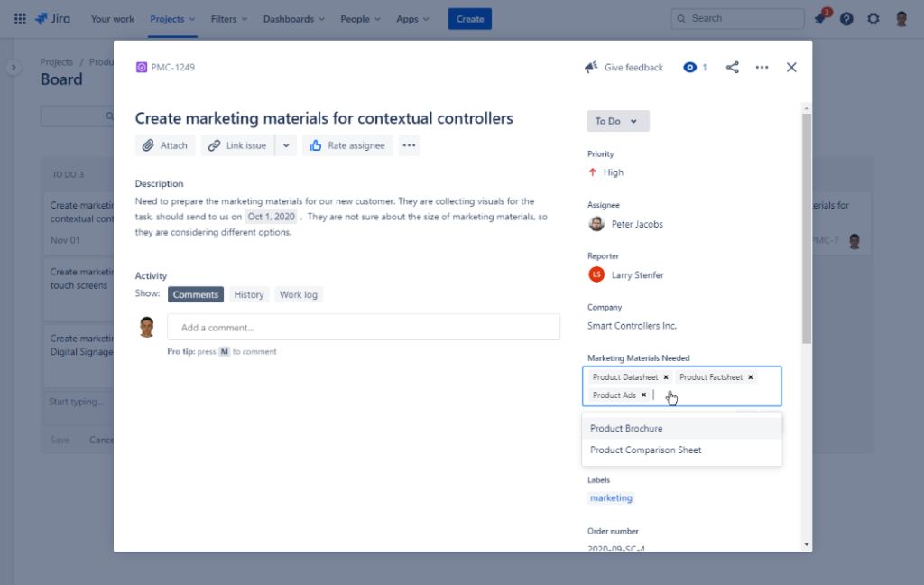The image size is (924, 585).
Task: Click the Search field in header
Action: (737, 18)
